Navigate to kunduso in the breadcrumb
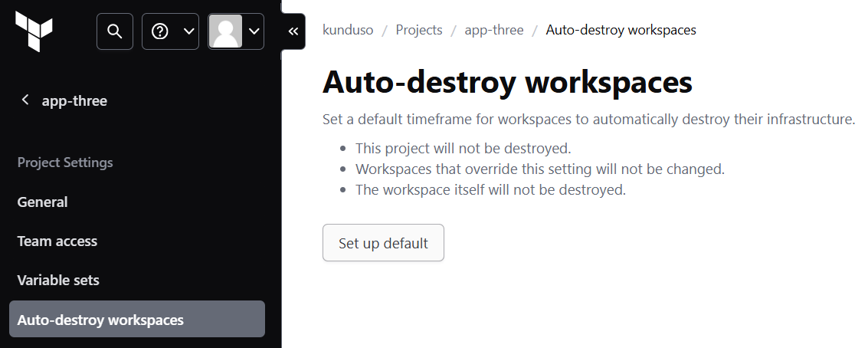Viewport: 868px width, 348px height. pos(348,31)
